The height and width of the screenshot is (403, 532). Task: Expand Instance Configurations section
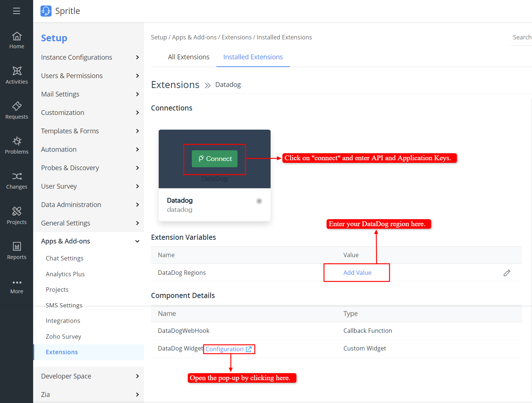[90, 57]
